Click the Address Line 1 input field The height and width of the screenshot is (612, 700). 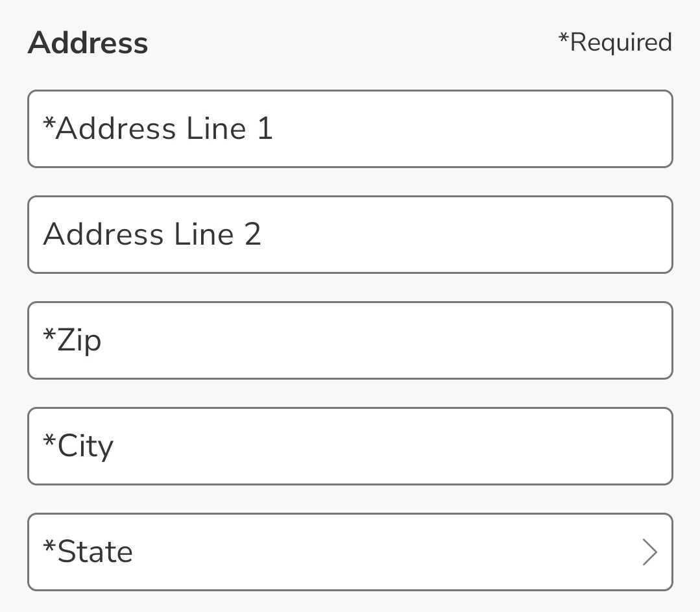tap(350, 129)
